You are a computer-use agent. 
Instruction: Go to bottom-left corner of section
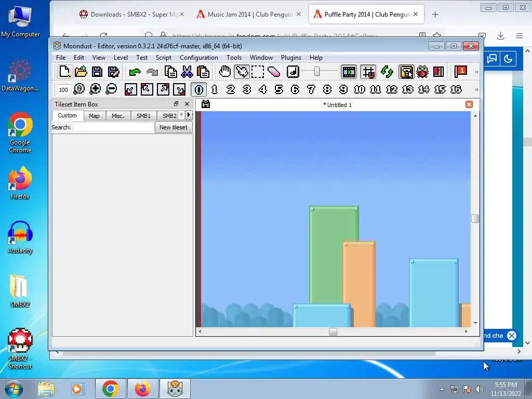pyautogui.click(x=130, y=89)
